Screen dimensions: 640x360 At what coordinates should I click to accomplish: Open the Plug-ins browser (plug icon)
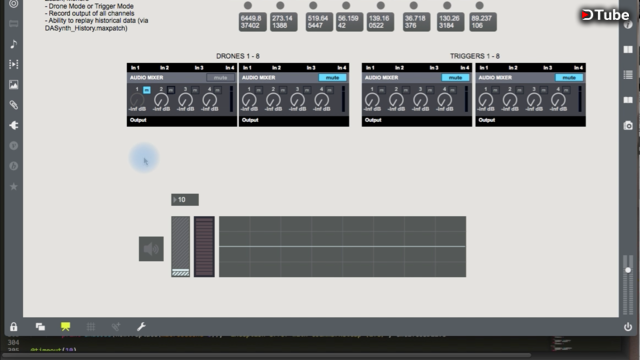(x=13, y=125)
